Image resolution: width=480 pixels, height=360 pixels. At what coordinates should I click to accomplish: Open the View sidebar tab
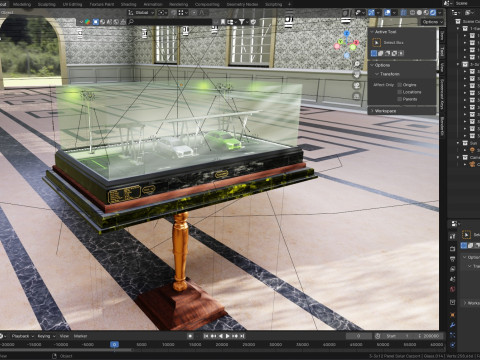(x=442, y=67)
